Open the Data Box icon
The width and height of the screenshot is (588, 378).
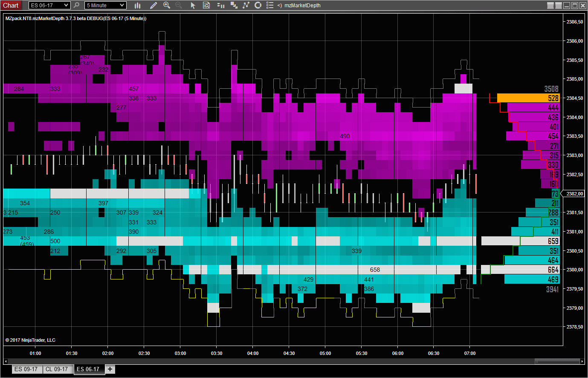coord(206,5)
